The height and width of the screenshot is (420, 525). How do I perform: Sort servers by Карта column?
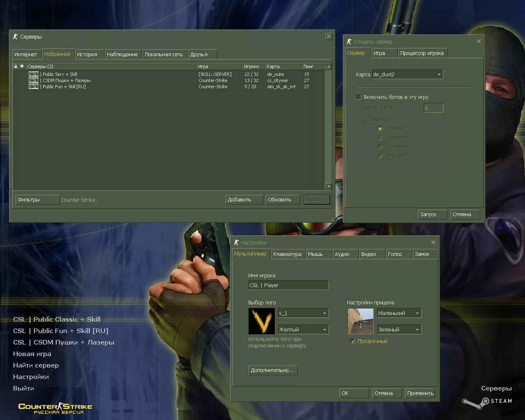tap(283, 66)
